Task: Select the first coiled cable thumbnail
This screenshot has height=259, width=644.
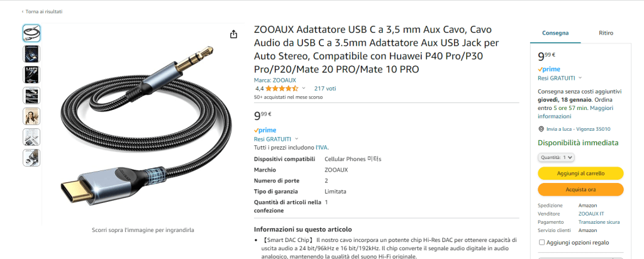Action: (31, 33)
